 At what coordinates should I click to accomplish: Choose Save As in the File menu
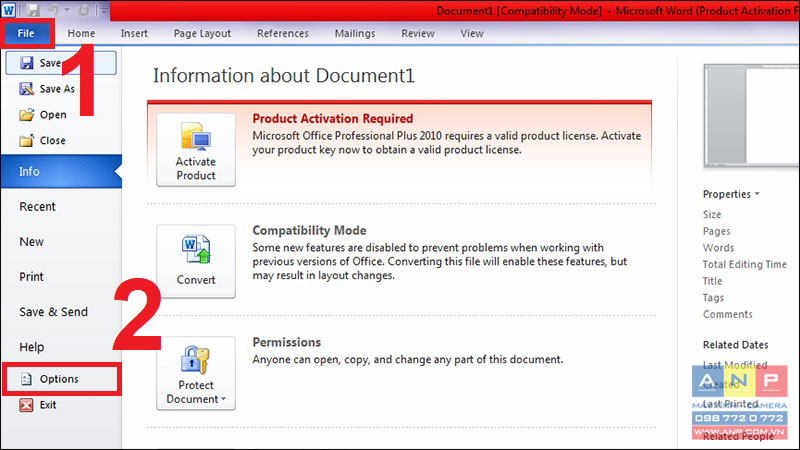[57, 89]
